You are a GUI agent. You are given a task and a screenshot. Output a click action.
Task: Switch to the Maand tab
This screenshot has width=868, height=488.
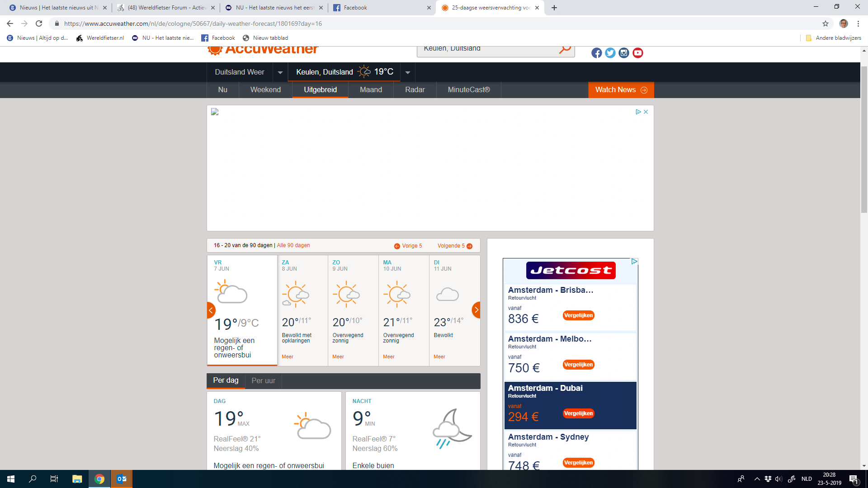[371, 90]
